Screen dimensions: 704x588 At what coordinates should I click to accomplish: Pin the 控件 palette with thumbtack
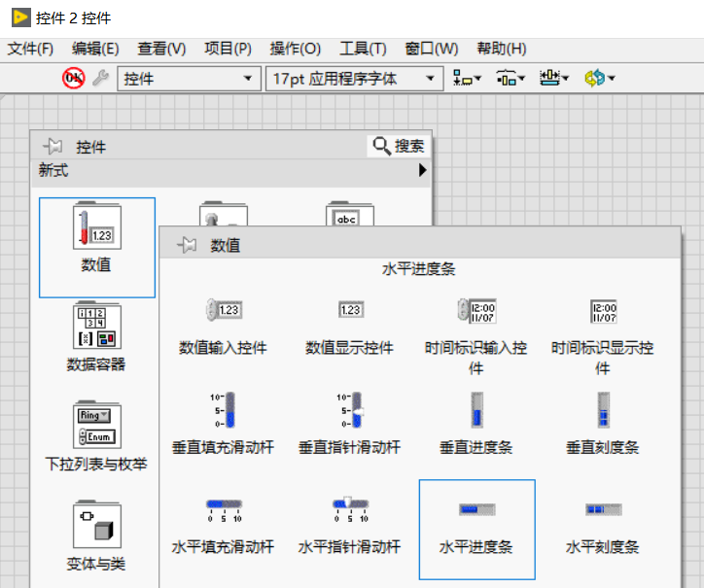(x=53, y=147)
